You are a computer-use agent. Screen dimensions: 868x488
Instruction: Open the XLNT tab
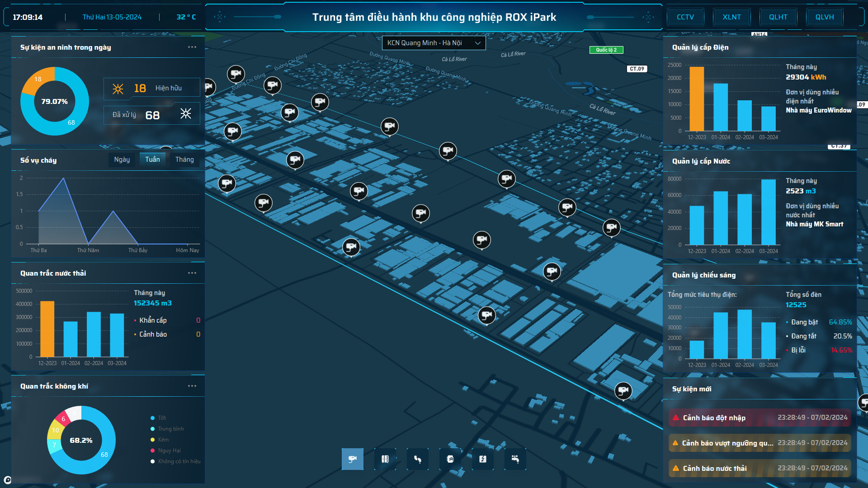(x=731, y=17)
